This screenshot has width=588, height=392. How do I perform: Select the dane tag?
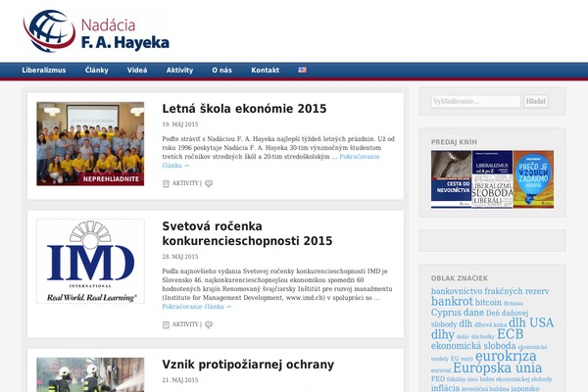[x=473, y=313]
